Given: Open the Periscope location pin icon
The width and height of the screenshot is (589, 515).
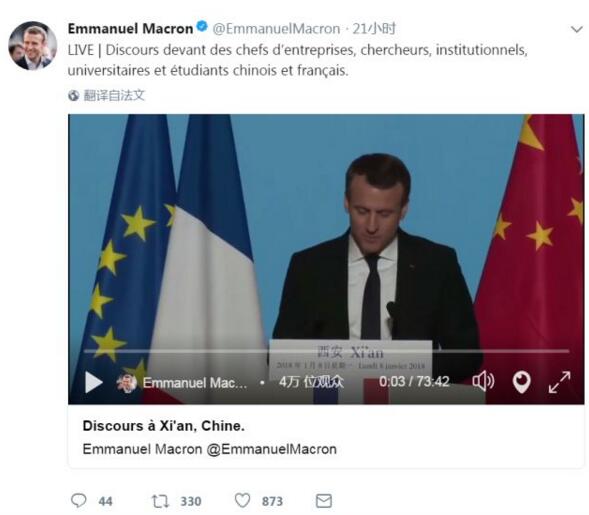Looking at the screenshot, I should (521, 382).
